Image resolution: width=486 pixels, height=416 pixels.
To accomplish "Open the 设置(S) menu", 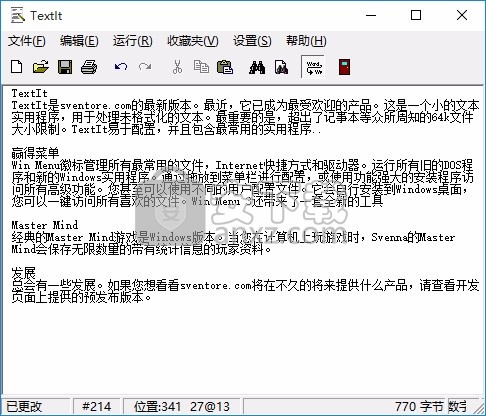I will point(252,41).
